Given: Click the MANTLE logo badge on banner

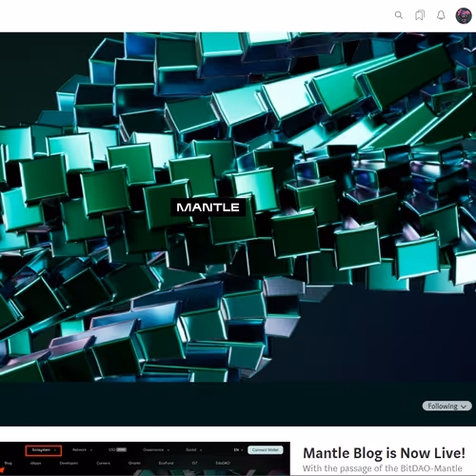Looking at the screenshot, I should click(208, 208).
